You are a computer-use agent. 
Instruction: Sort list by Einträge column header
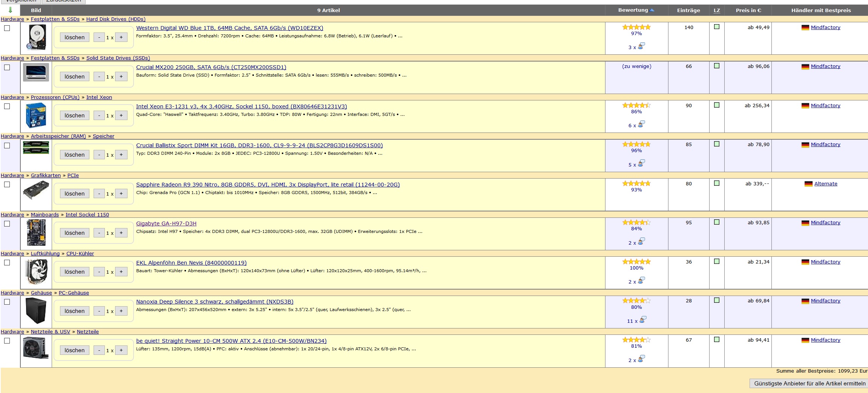click(x=688, y=10)
